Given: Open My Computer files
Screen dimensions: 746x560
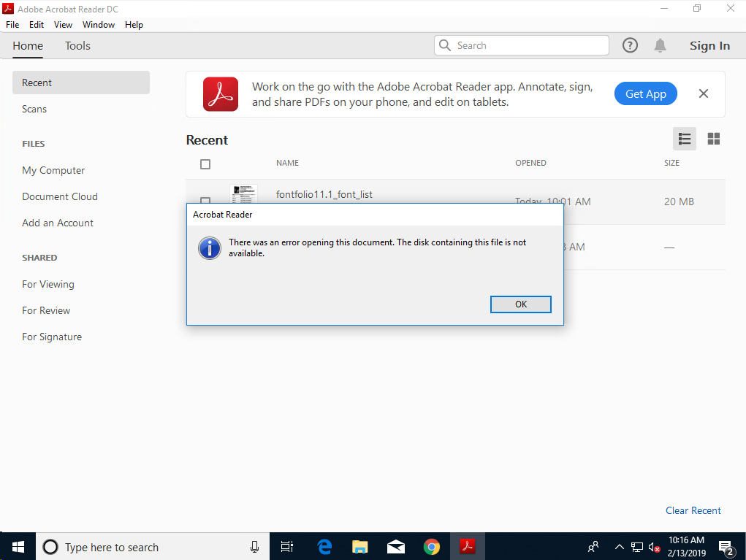Looking at the screenshot, I should point(53,170).
